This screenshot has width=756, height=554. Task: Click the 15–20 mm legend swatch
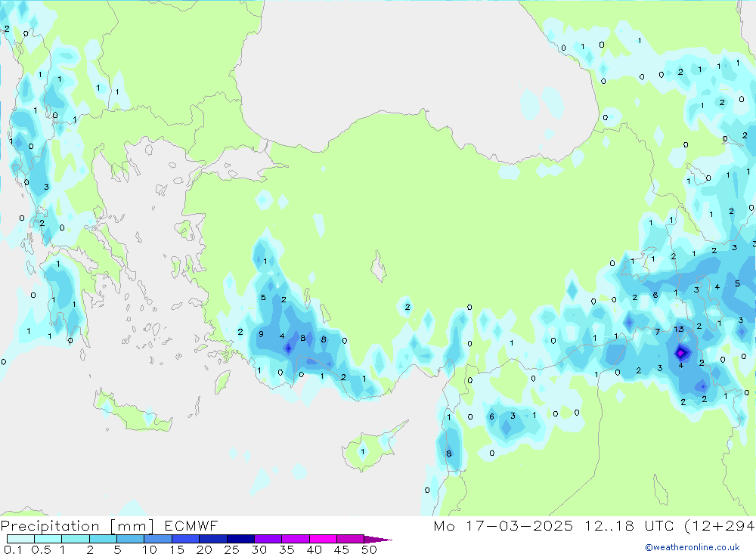pyautogui.click(x=185, y=539)
